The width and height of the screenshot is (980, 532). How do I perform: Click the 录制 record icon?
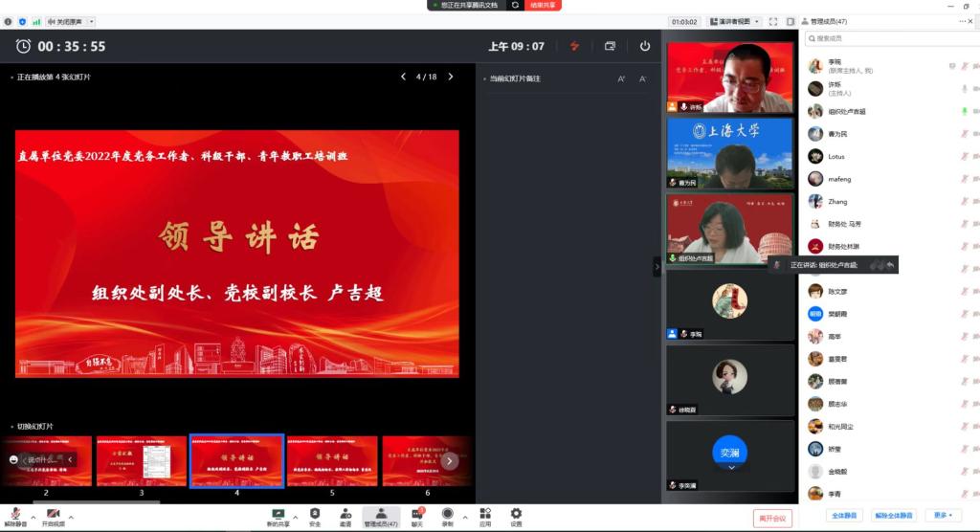447,514
